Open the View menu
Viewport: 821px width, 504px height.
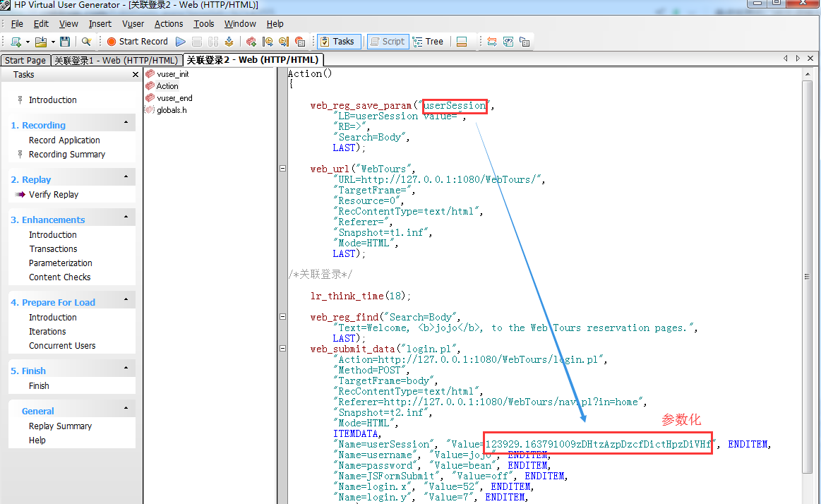pos(68,23)
